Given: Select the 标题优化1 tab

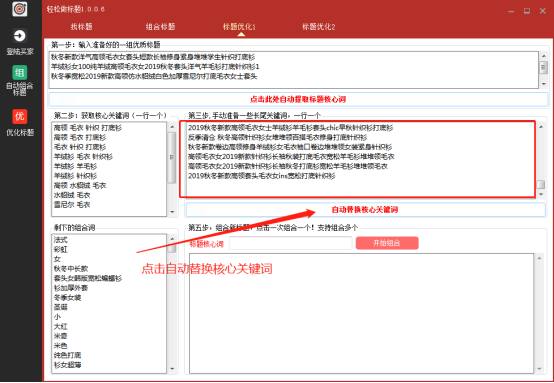Looking at the screenshot, I should tap(239, 27).
